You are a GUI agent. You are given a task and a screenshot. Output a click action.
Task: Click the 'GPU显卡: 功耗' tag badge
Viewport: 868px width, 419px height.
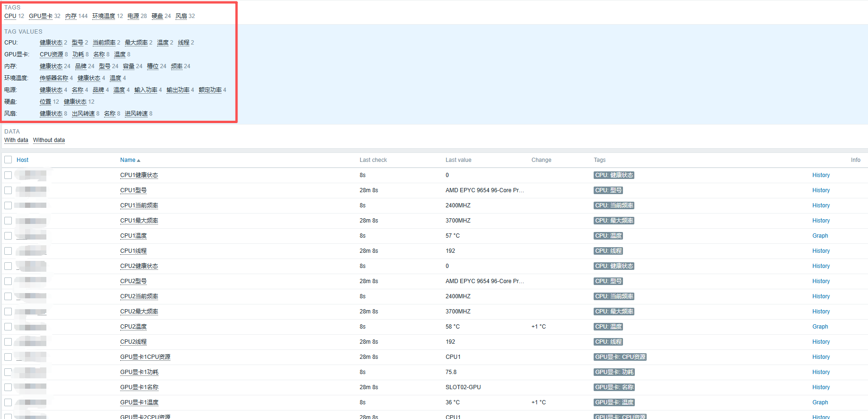(x=614, y=372)
